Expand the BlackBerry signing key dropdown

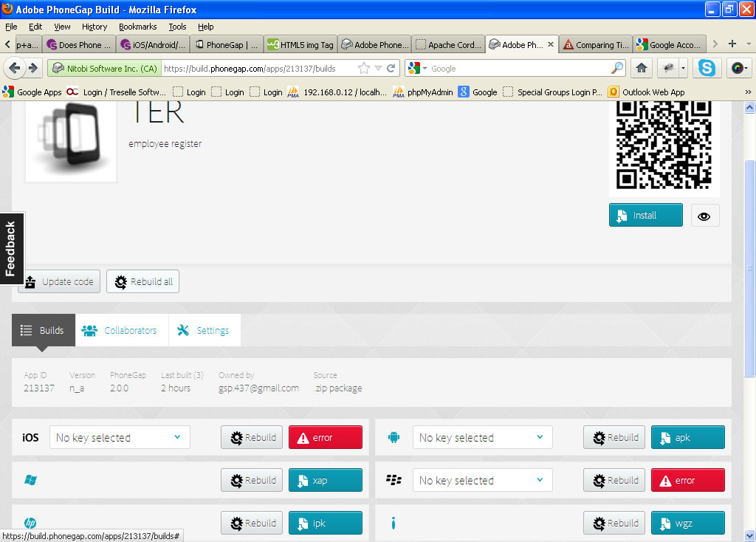point(482,481)
